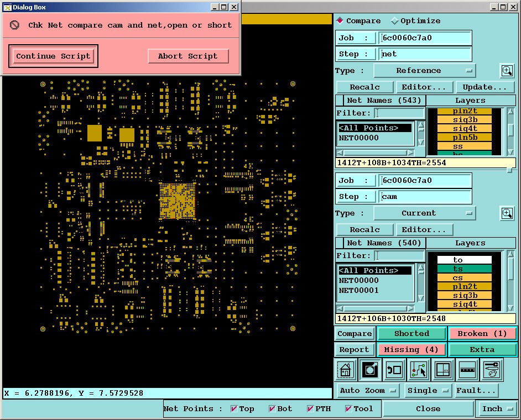Toggle the Bot net points checkbox
This screenshot has width=521, height=420.
272,409
